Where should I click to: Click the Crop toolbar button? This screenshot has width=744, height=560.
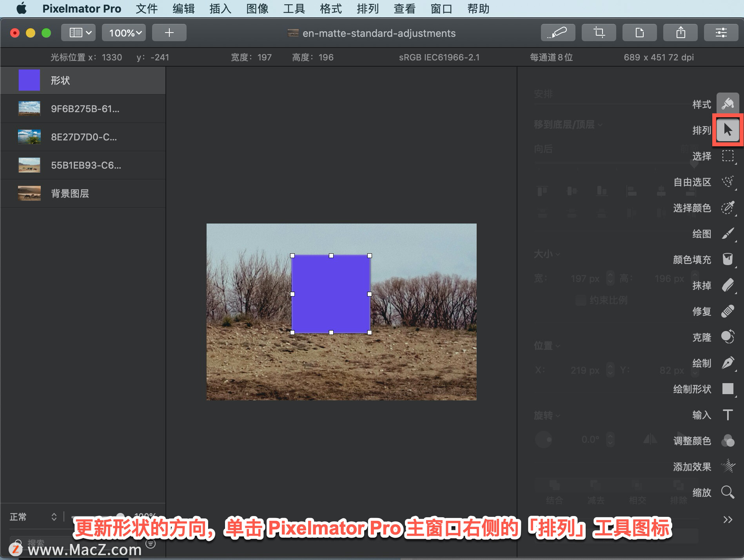click(599, 33)
